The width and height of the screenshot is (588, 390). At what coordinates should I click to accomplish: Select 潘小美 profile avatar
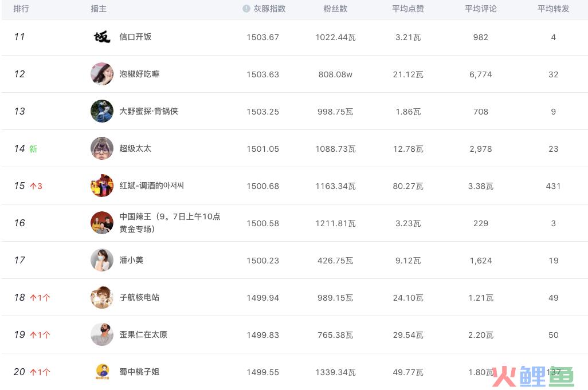pos(102,260)
